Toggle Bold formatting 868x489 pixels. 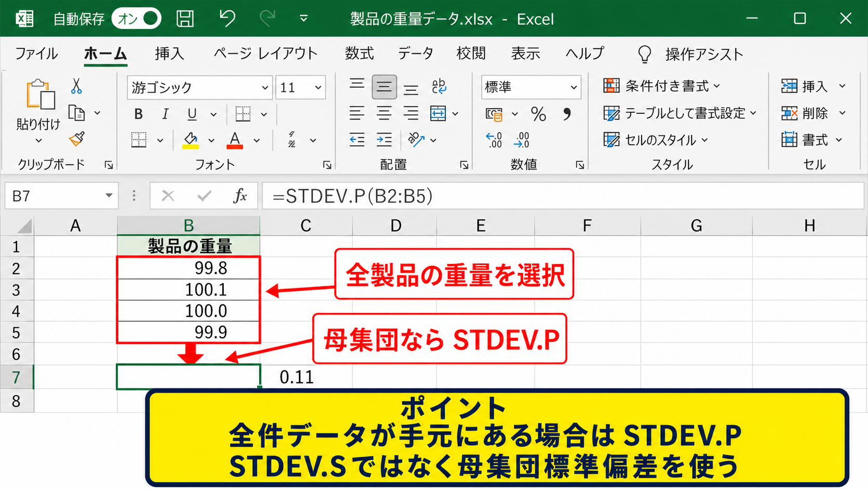(x=139, y=114)
